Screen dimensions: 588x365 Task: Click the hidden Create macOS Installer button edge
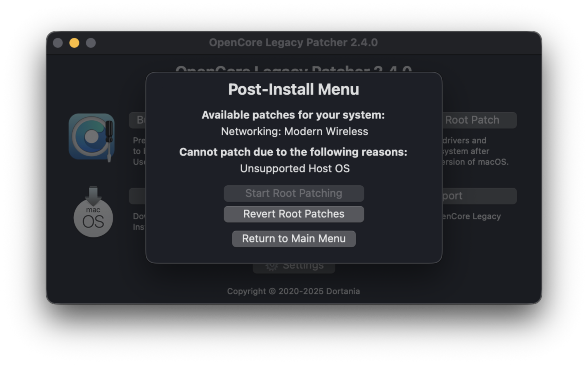[x=138, y=196]
